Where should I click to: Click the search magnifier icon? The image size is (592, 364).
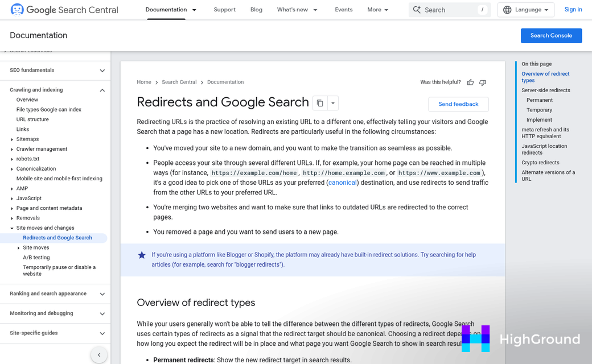pos(417,10)
